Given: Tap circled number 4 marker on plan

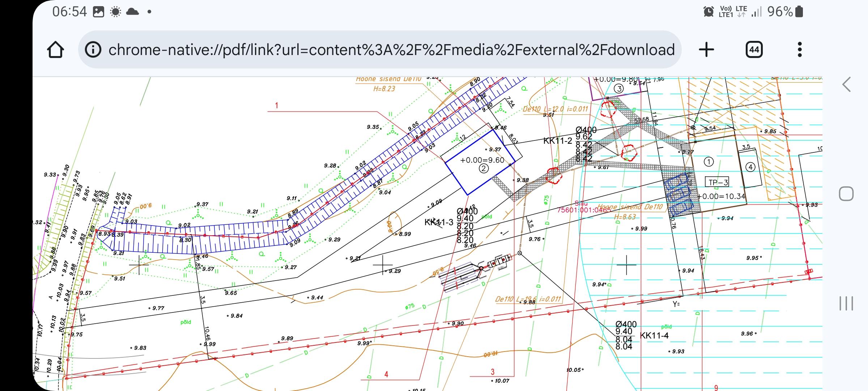Looking at the screenshot, I should coord(750,167).
